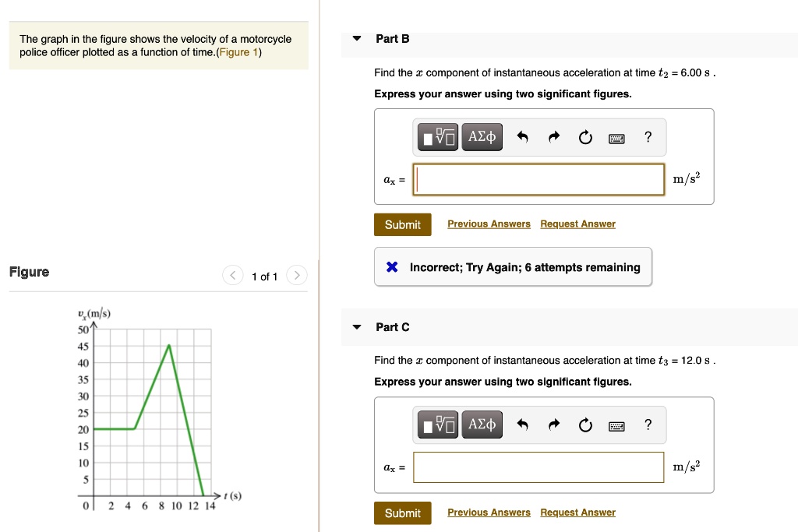Submit the Part B answer
798x532 pixels.
pos(402,224)
